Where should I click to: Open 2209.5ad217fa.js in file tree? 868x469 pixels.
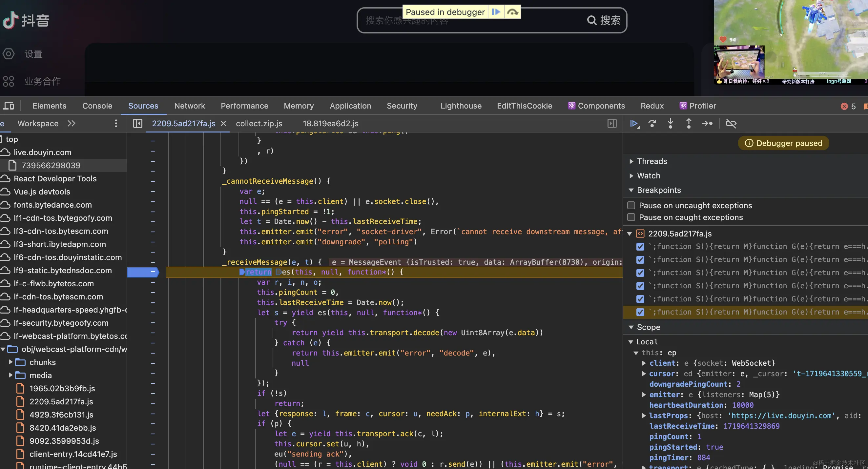(x=61, y=402)
